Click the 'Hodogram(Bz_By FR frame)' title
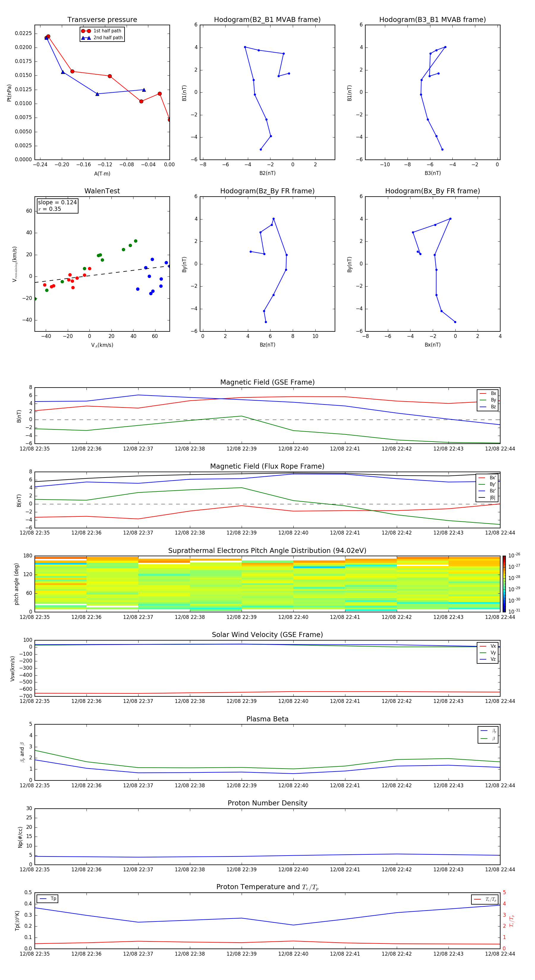The height and width of the screenshot is (980, 535). coord(267,191)
